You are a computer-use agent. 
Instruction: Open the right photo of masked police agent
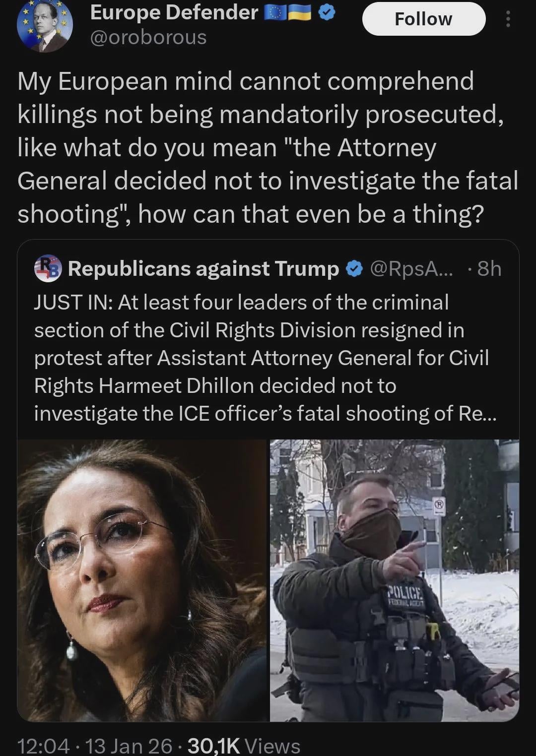394,579
